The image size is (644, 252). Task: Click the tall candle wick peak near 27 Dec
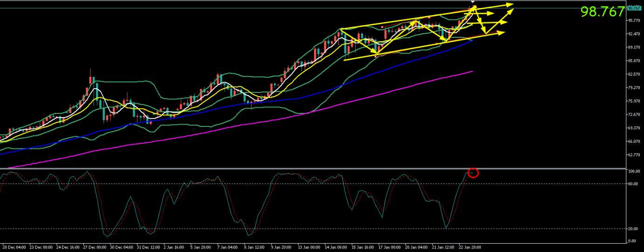coord(90,69)
